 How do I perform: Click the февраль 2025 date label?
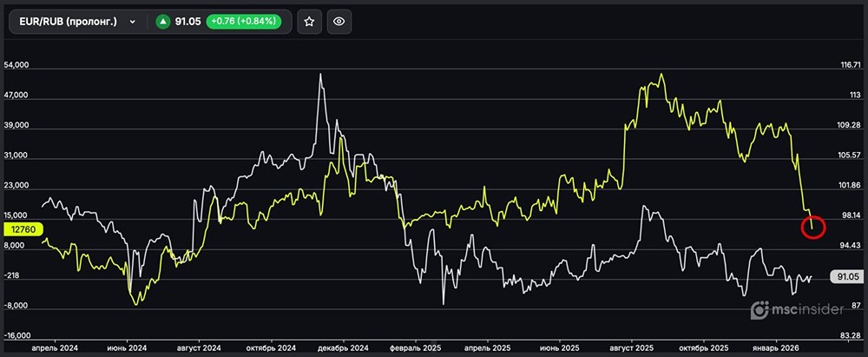pos(416,347)
